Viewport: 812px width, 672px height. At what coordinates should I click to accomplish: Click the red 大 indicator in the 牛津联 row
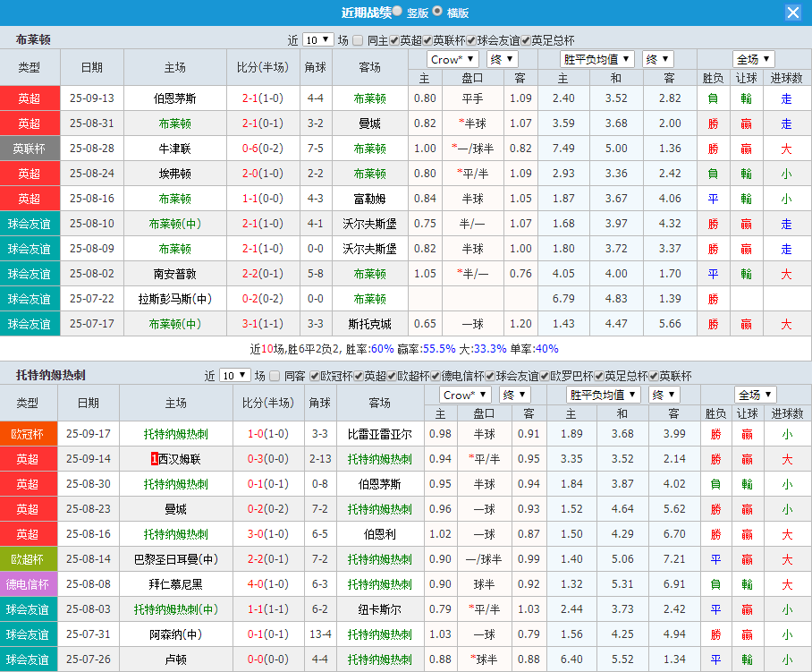[785, 149]
